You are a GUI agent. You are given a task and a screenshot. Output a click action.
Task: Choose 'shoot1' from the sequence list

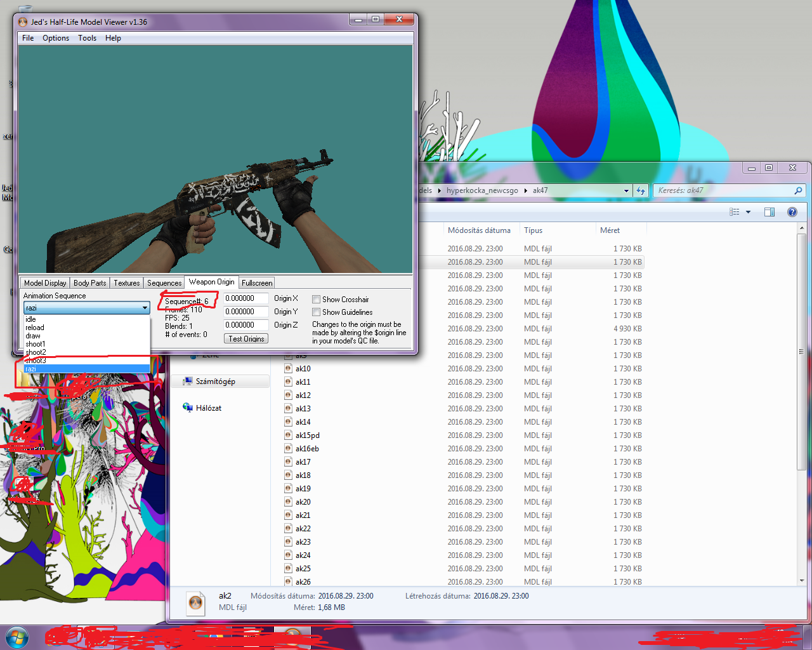click(87, 344)
